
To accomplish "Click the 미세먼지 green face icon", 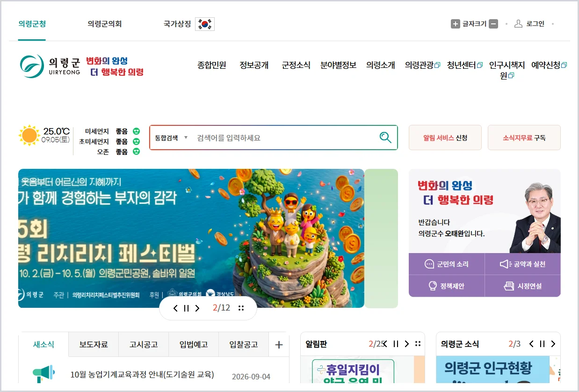I will [x=136, y=131].
